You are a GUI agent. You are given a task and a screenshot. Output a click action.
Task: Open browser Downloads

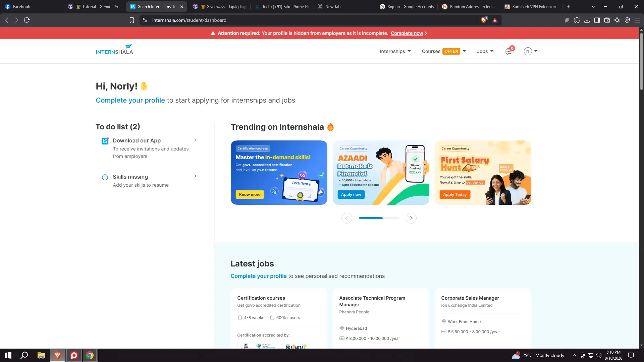click(x=587, y=20)
